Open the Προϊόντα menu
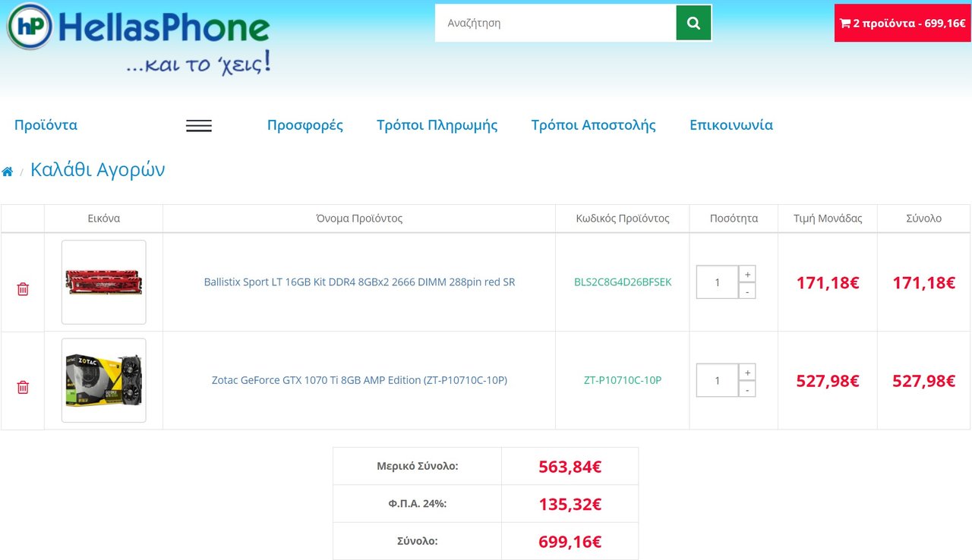Screen dimensions: 972x560 coord(46,125)
